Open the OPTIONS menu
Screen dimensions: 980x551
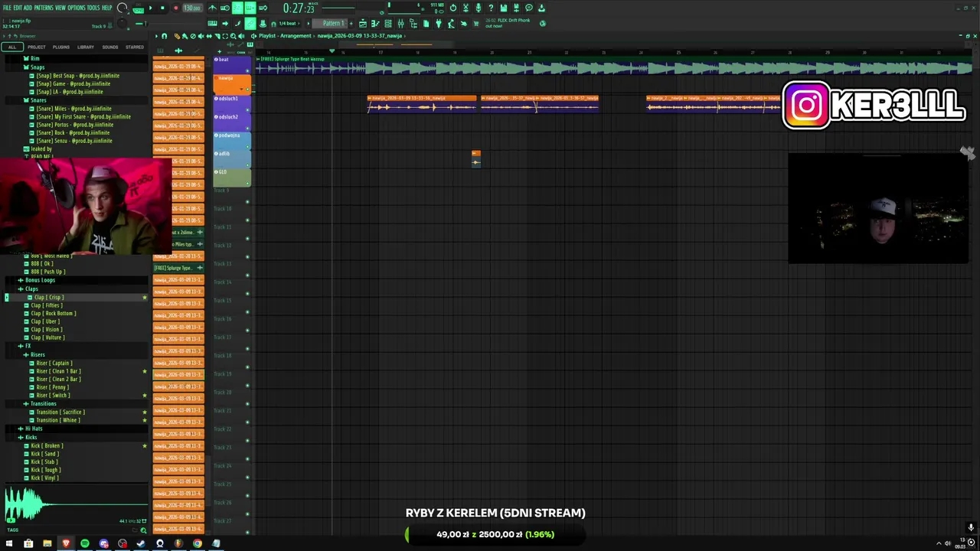coord(77,8)
